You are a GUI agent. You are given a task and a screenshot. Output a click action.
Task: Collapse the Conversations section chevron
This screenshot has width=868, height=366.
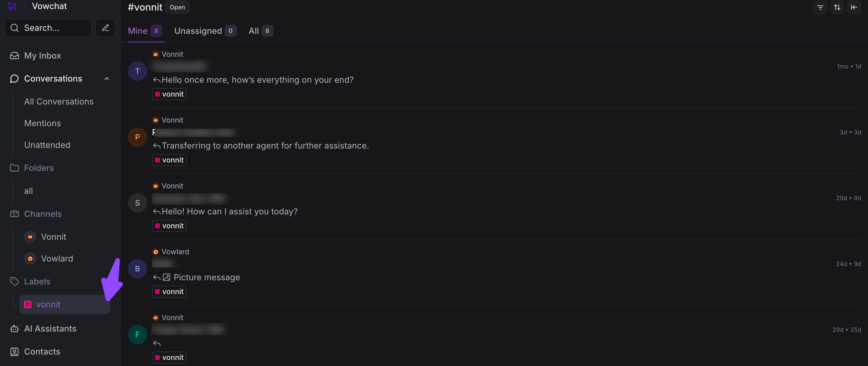coord(107,79)
